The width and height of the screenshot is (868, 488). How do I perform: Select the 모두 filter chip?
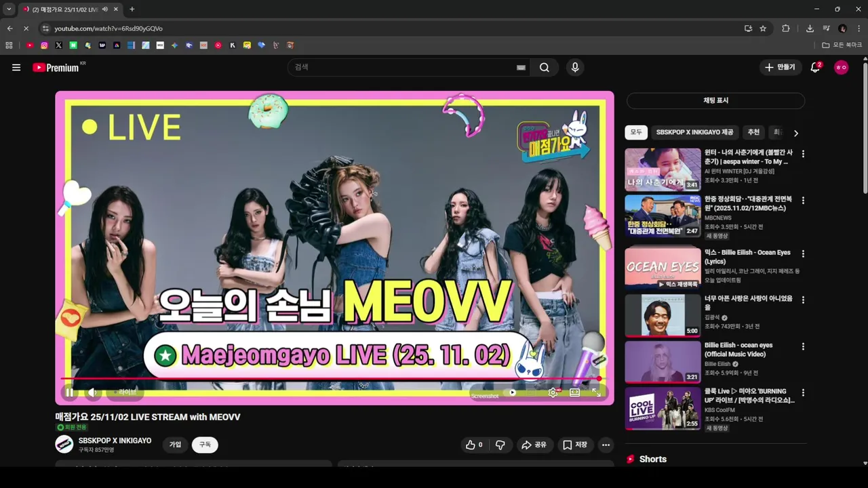click(x=636, y=133)
